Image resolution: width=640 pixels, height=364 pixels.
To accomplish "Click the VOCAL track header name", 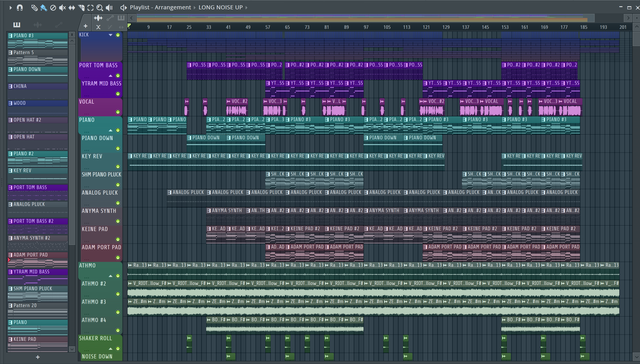I will click(x=87, y=102).
